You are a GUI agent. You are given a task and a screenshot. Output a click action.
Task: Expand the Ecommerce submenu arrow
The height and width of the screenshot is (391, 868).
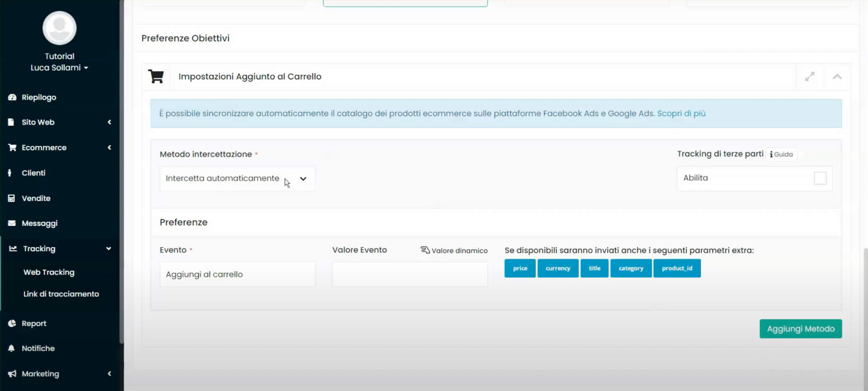(109, 148)
